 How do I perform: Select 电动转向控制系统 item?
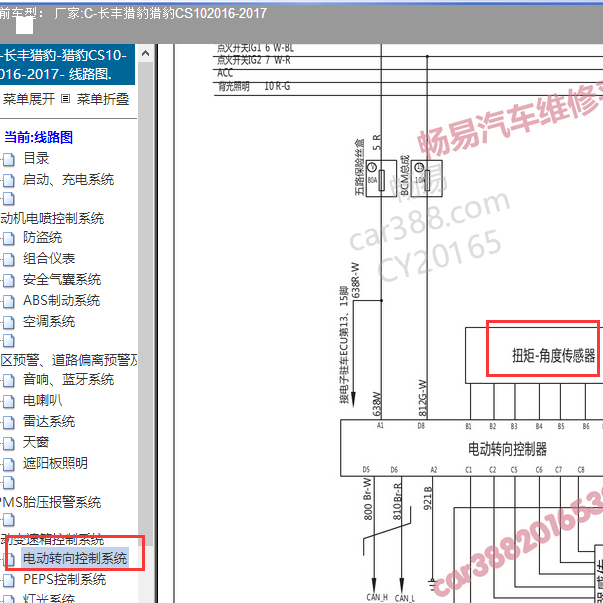75,558
